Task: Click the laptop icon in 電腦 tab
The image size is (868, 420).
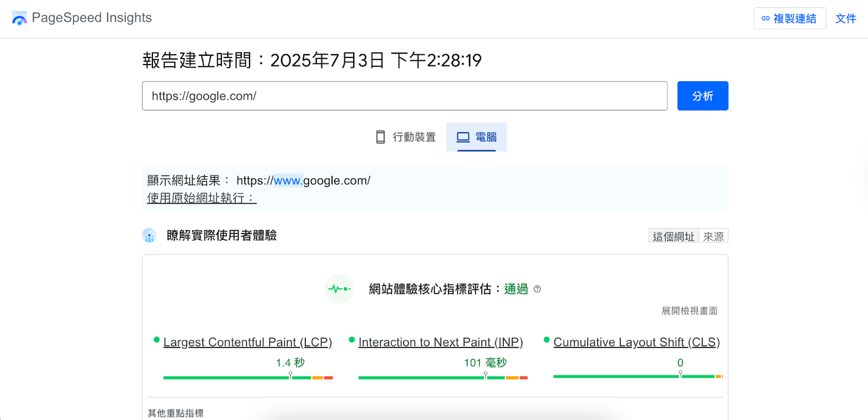Action: tap(463, 137)
